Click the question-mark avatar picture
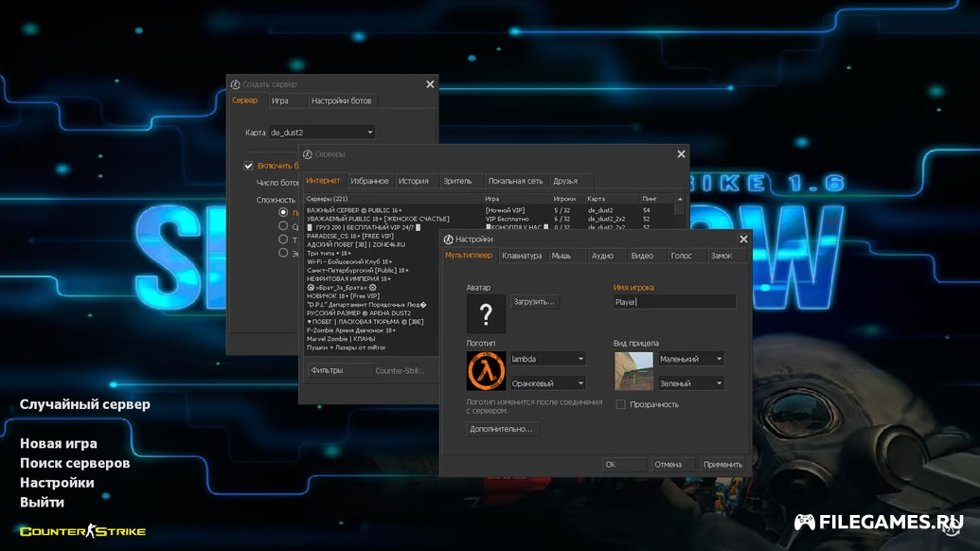The height and width of the screenshot is (551, 980). (x=486, y=313)
